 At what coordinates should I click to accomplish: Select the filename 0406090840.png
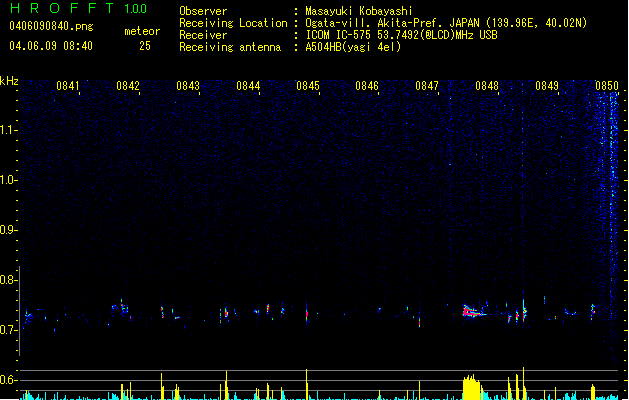51,26
